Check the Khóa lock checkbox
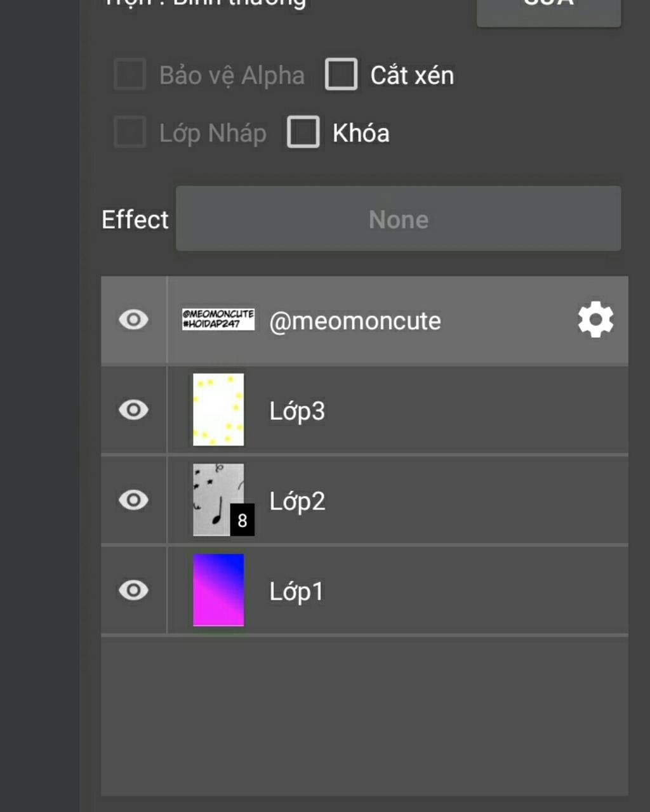Viewport: 650px width, 812px height. (x=303, y=132)
